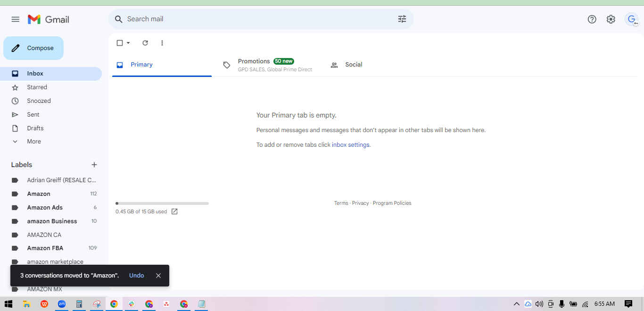The image size is (644, 311).
Task: Switch to the Promotions tab
Action: [268, 65]
